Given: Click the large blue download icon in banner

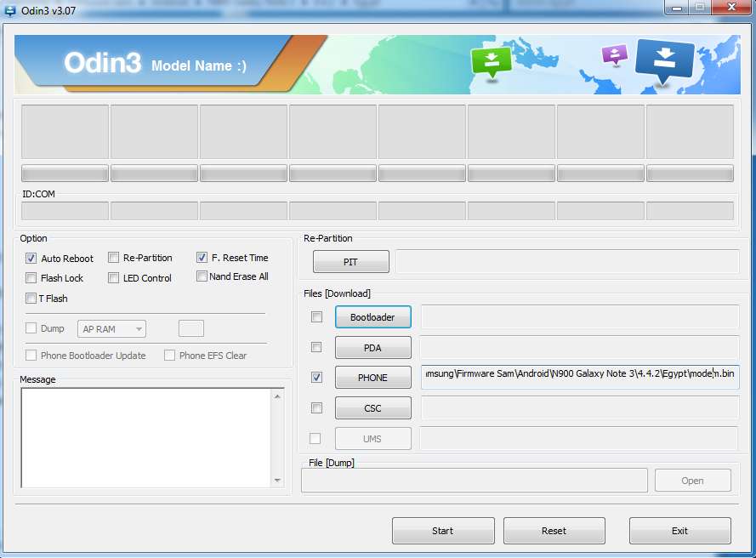Looking at the screenshot, I should (x=665, y=61).
